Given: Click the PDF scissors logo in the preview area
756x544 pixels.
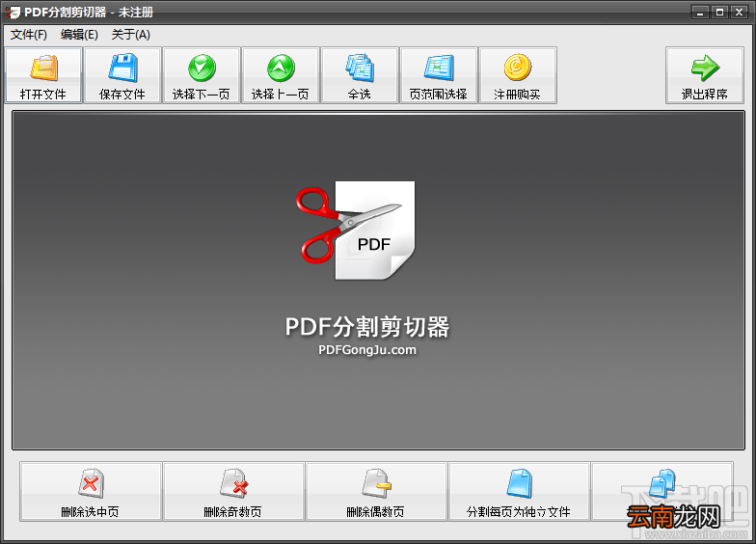Looking at the screenshot, I should coord(356,230).
